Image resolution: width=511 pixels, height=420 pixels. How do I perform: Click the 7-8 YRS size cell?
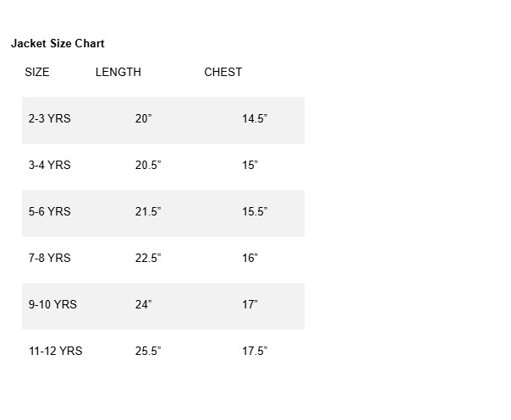50,259
